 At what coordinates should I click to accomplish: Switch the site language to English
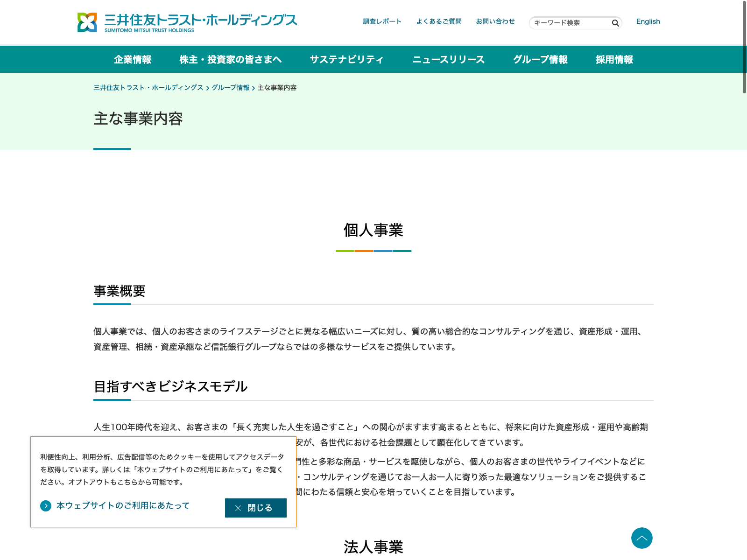[648, 21]
